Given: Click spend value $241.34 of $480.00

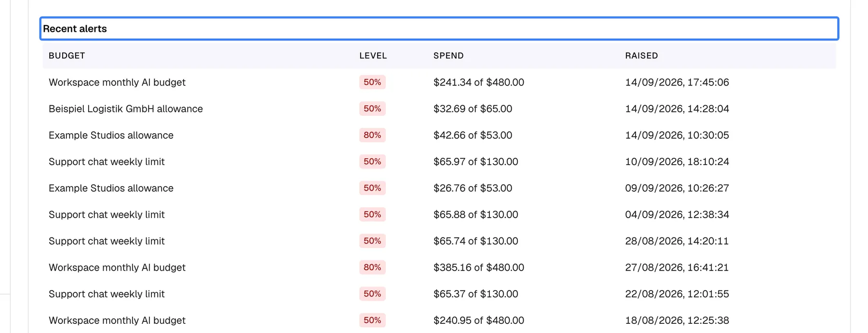Looking at the screenshot, I should (x=479, y=82).
